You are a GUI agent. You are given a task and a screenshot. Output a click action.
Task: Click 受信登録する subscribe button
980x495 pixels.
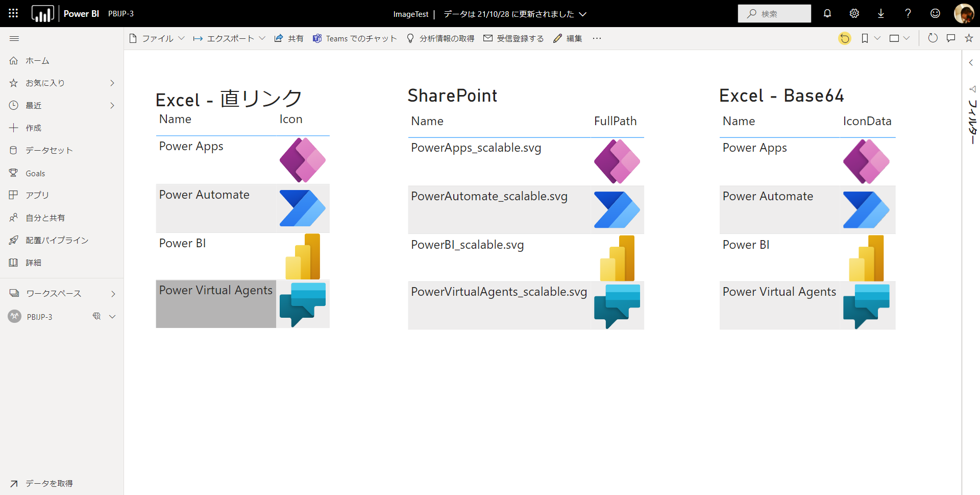coord(513,38)
